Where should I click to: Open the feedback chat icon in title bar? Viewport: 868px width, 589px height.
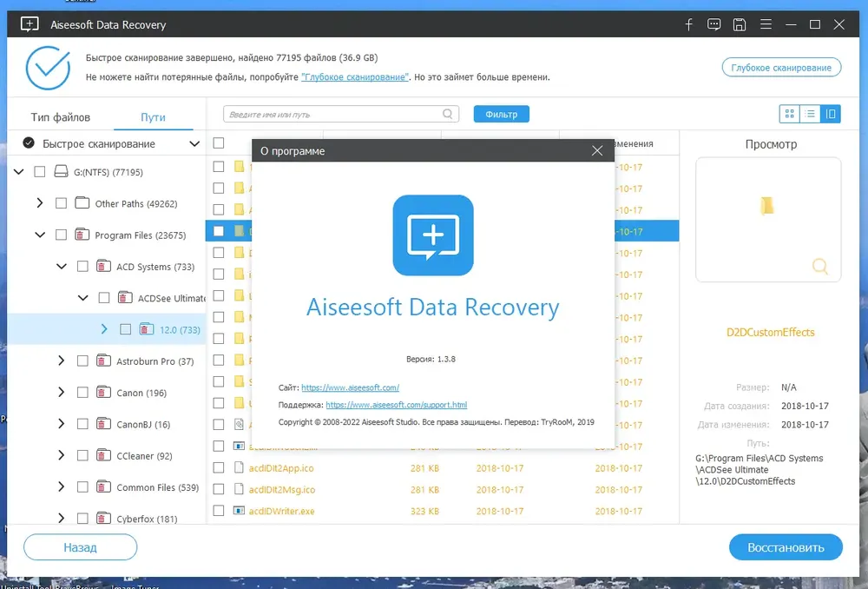point(714,24)
